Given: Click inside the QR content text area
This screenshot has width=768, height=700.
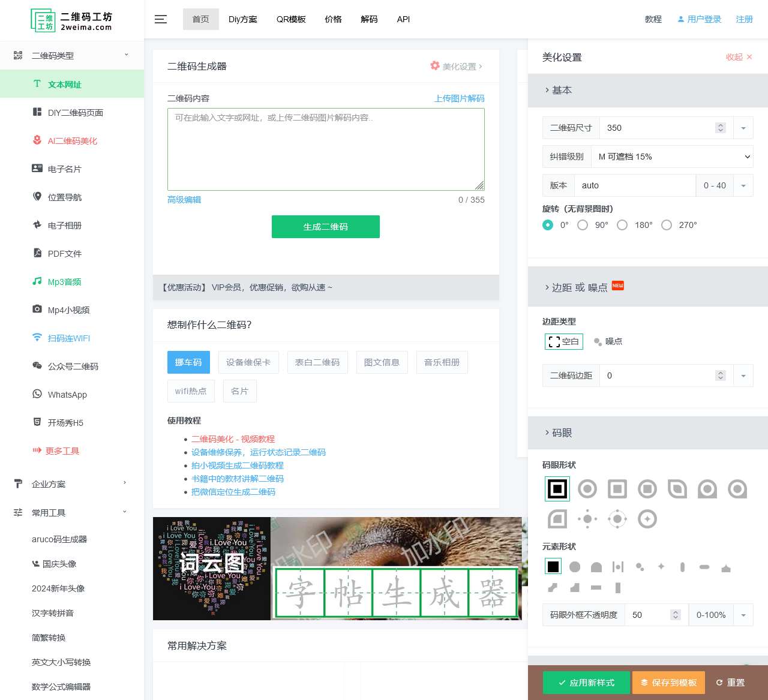Looking at the screenshot, I should coord(325,149).
